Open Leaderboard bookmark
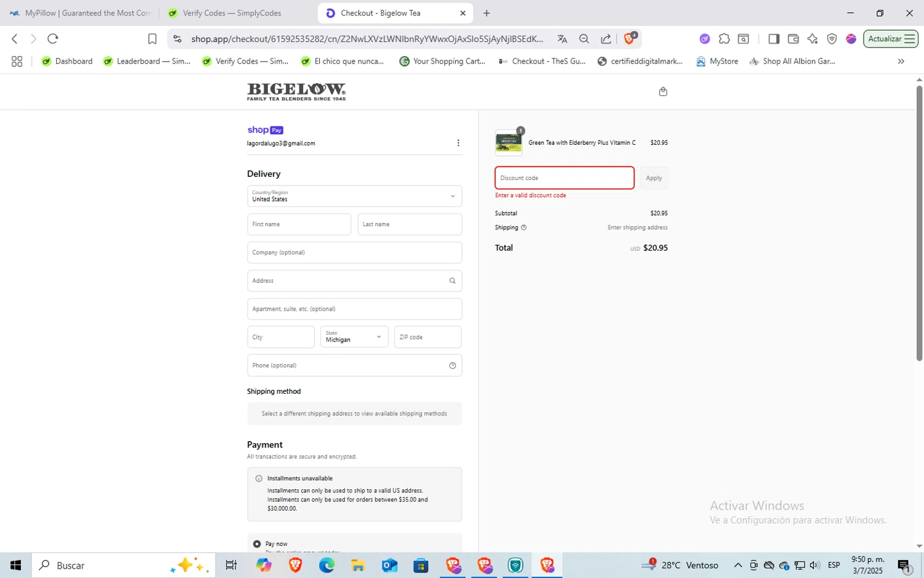This screenshot has height=578, width=924. coord(147,62)
